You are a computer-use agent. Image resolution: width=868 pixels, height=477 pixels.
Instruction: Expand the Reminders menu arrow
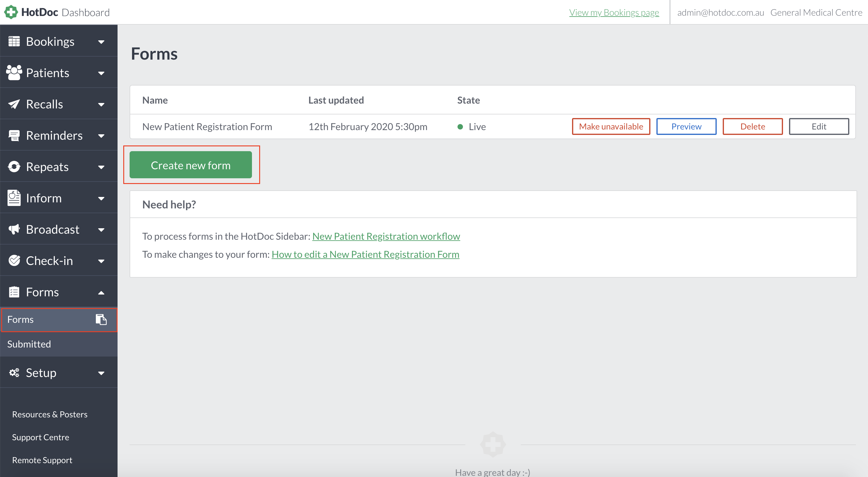(101, 136)
